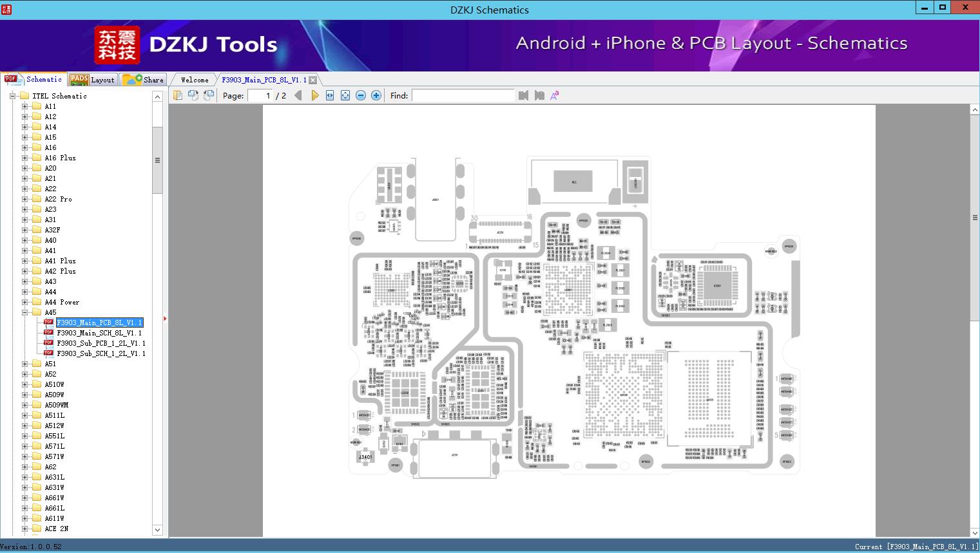Zoom out of the PCB drawing
980x553 pixels.
(361, 95)
